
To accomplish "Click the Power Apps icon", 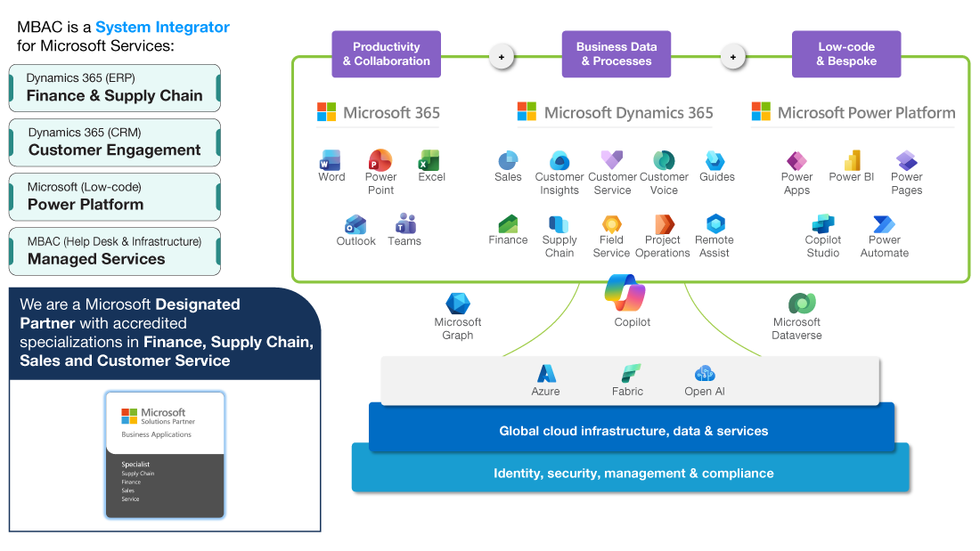I will tap(796, 161).
